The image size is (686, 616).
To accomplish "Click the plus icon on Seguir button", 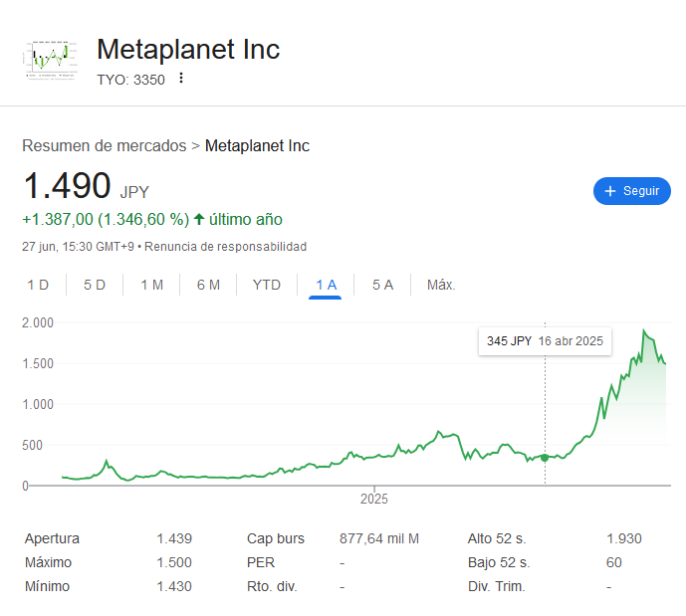I will (610, 191).
